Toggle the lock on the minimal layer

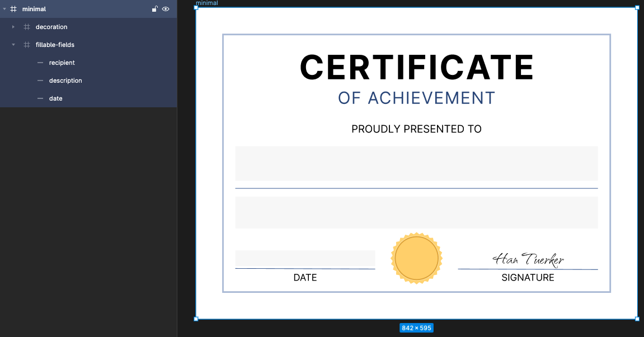pyautogui.click(x=155, y=9)
